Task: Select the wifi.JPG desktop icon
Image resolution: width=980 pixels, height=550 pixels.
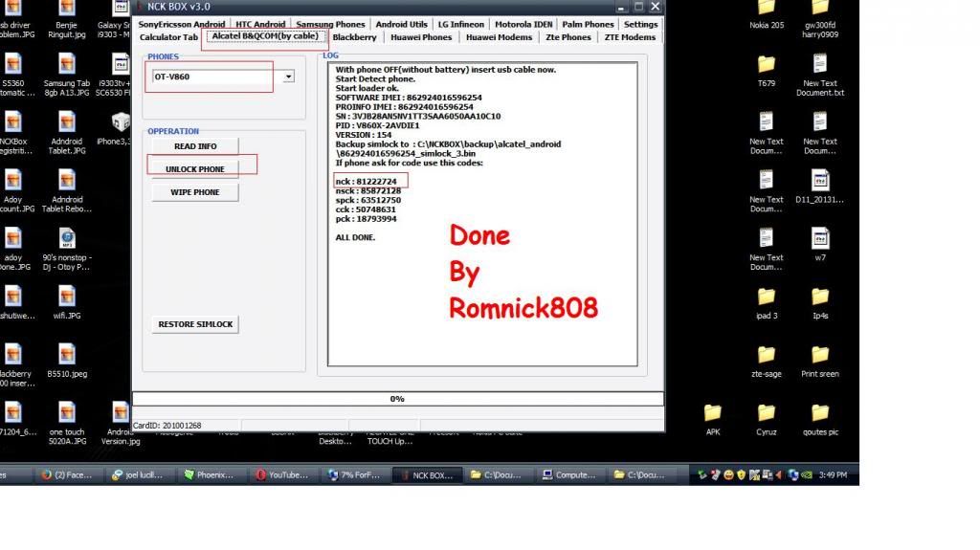Action: [x=66, y=297]
